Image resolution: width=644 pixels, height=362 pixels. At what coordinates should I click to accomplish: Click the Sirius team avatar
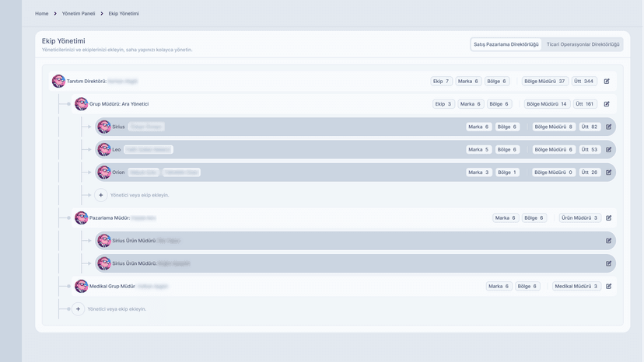click(104, 127)
